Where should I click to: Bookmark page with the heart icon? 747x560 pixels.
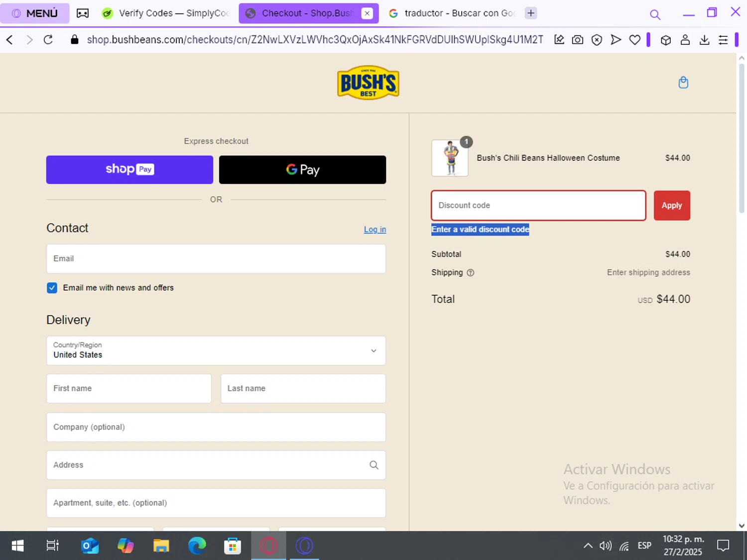click(634, 40)
